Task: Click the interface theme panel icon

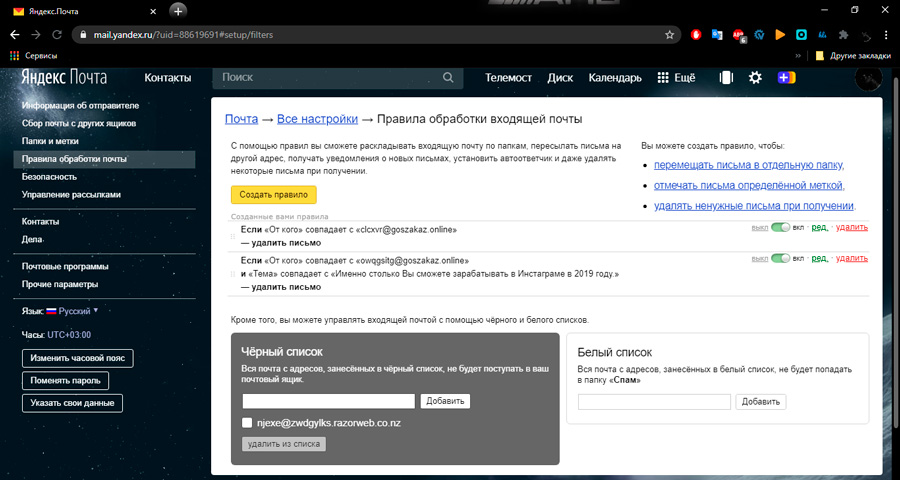Action: pos(725,78)
